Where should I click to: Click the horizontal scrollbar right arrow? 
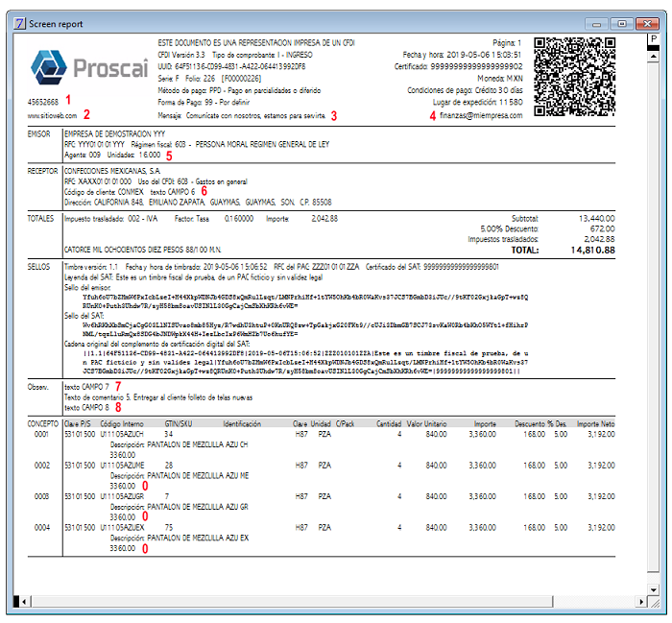(641, 602)
